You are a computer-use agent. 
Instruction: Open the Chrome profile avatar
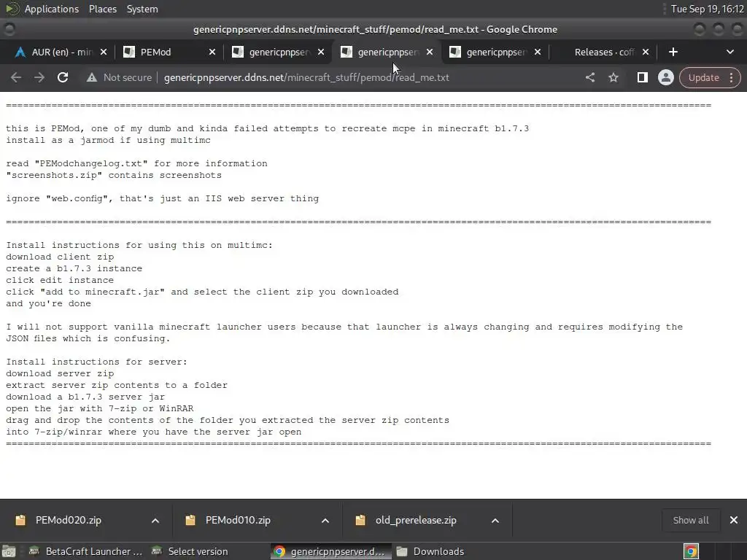tap(665, 77)
